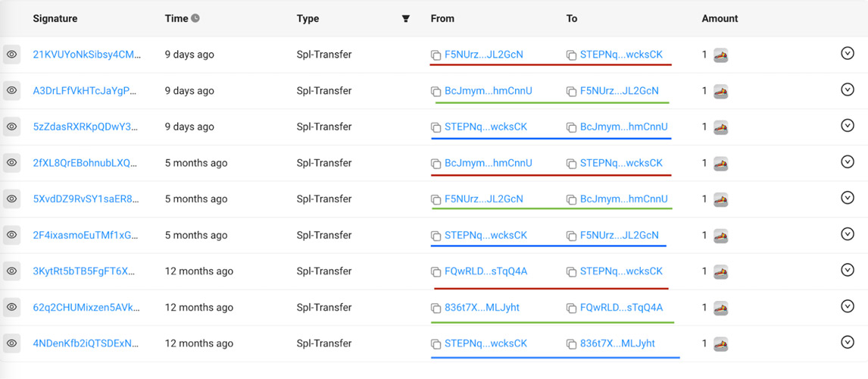The height and width of the screenshot is (379, 868).
Task: Copy To address in 62q2CHUMixzen5AVk row
Action: (571, 308)
